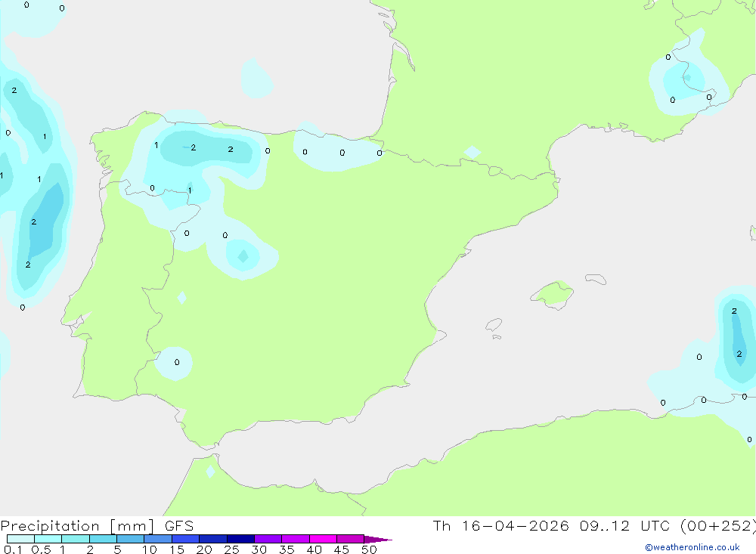
Task: Click the "GFS" model label
Action: coord(179,526)
